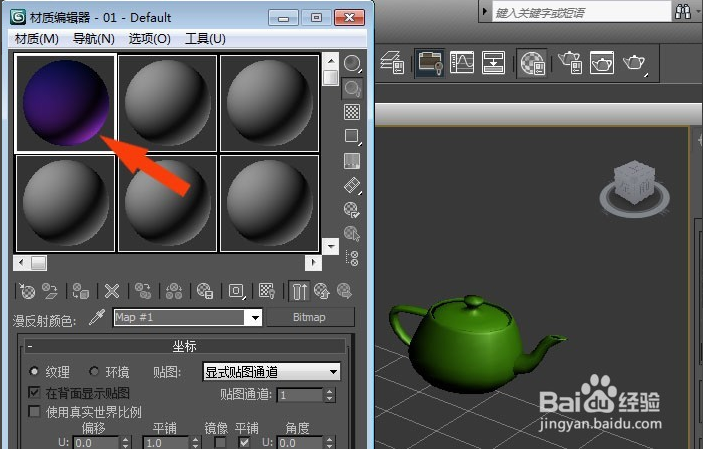Toggle U 镜像 checkbox
The width and height of the screenshot is (703, 449).
(x=221, y=442)
